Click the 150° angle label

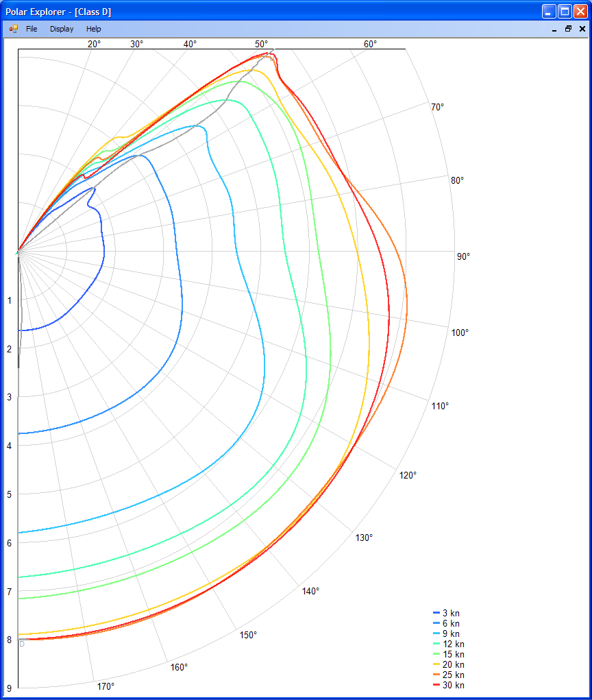click(x=248, y=635)
